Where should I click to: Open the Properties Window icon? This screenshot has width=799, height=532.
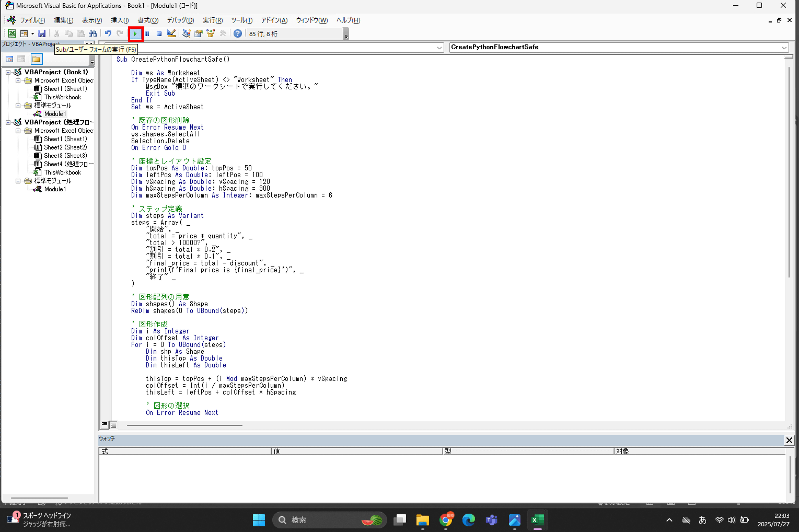[198, 34]
